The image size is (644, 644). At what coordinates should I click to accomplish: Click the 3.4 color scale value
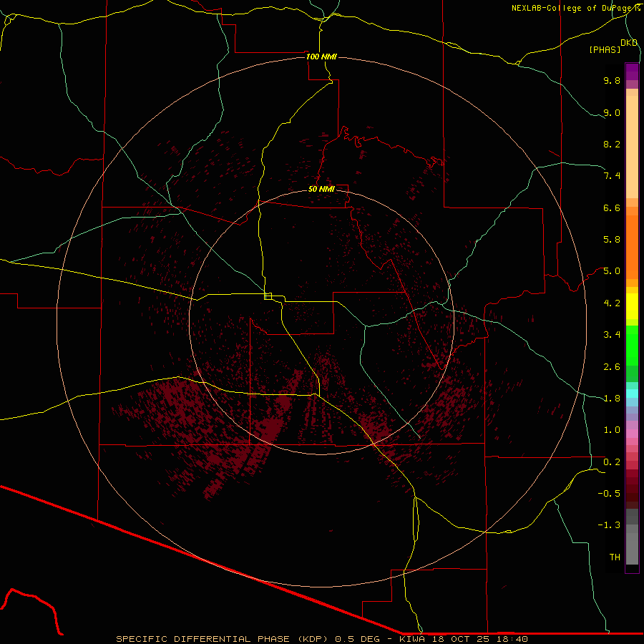(x=612, y=335)
